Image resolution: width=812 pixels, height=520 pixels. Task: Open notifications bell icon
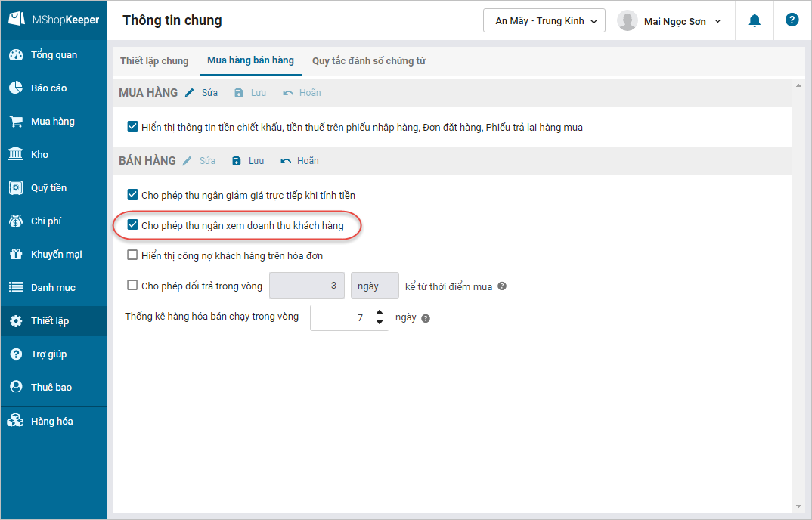pyautogui.click(x=755, y=20)
